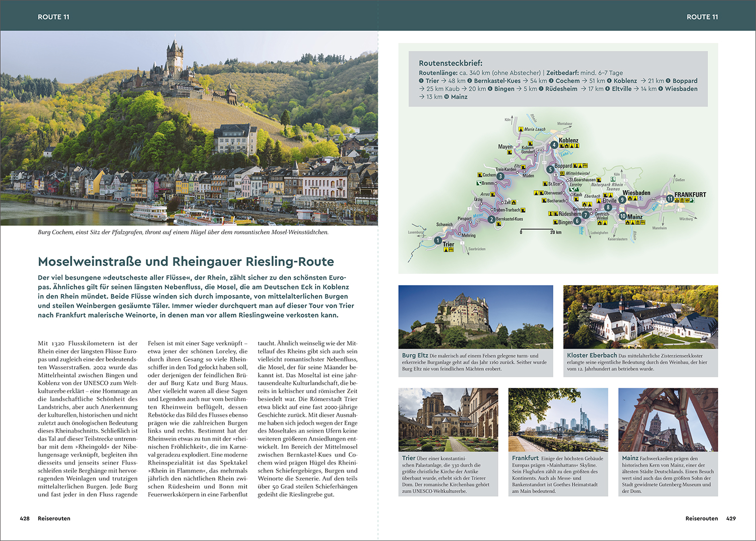This screenshot has width=756, height=541.
Task: Click the Trier cathedral photo
Action: click(448, 419)
